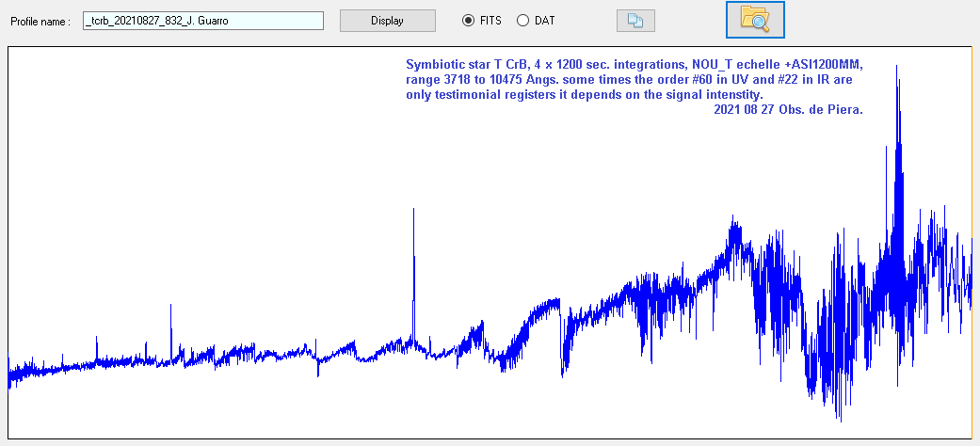This screenshot has height=446, width=980.
Task: Click the copy profile icon button
Action: tap(635, 21)
